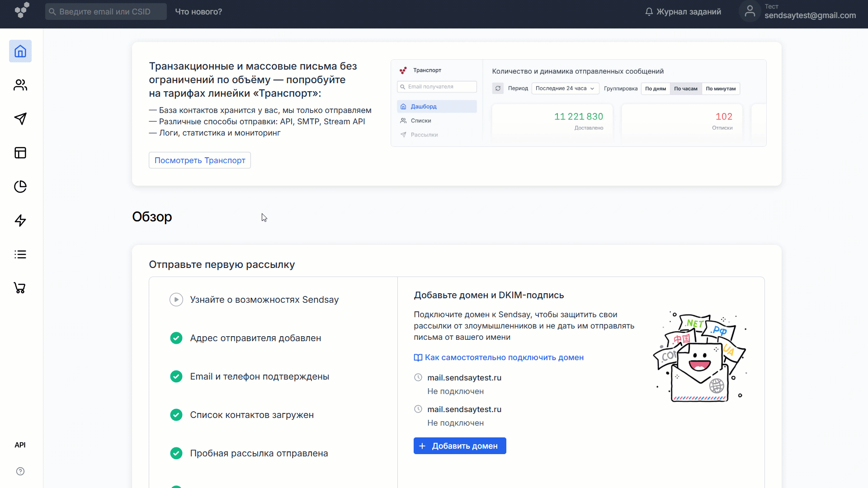The width and height of the screenshot is (868, 488).
Task: Open the contacts section in the sidebar
Action: [20, 85]
